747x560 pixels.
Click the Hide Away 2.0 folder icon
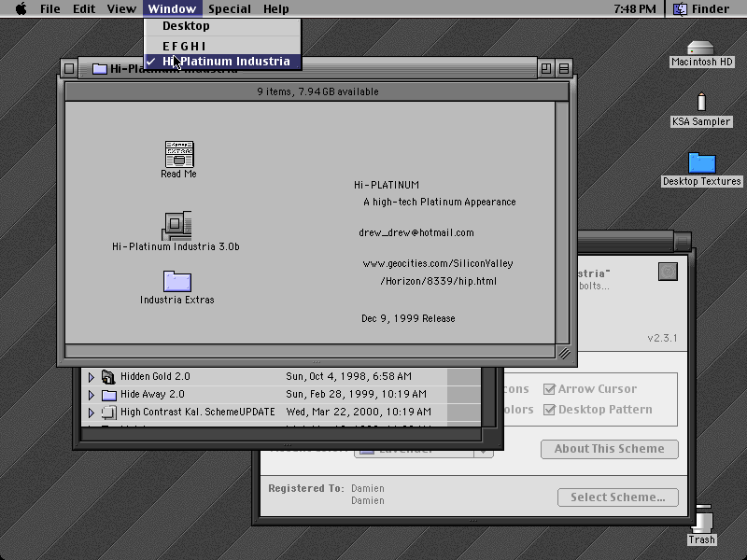109,395
